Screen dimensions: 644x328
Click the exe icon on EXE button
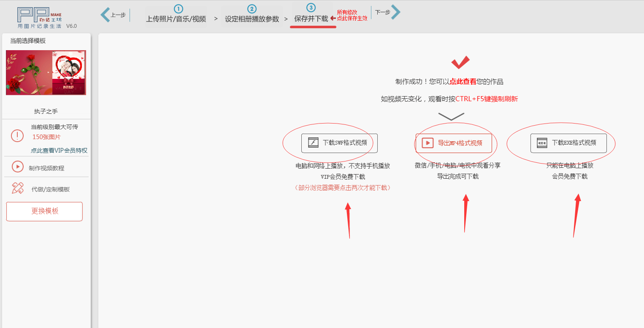542,142
